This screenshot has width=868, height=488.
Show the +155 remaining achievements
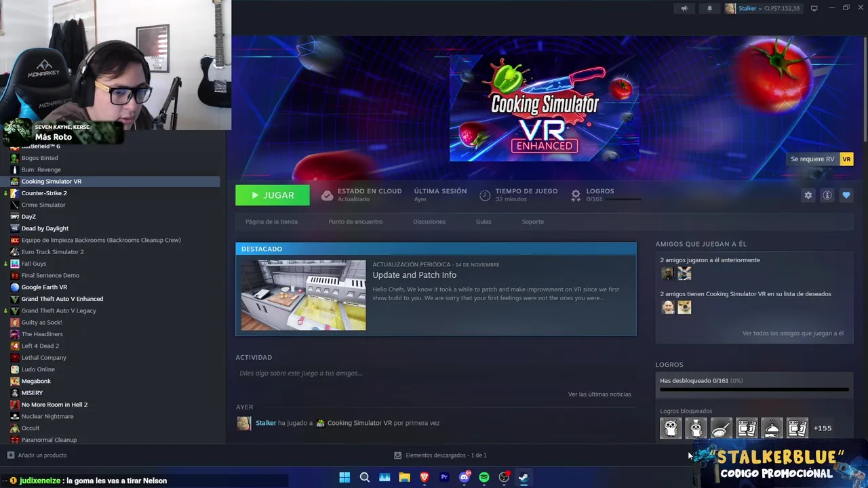click(x=823, y=428)
